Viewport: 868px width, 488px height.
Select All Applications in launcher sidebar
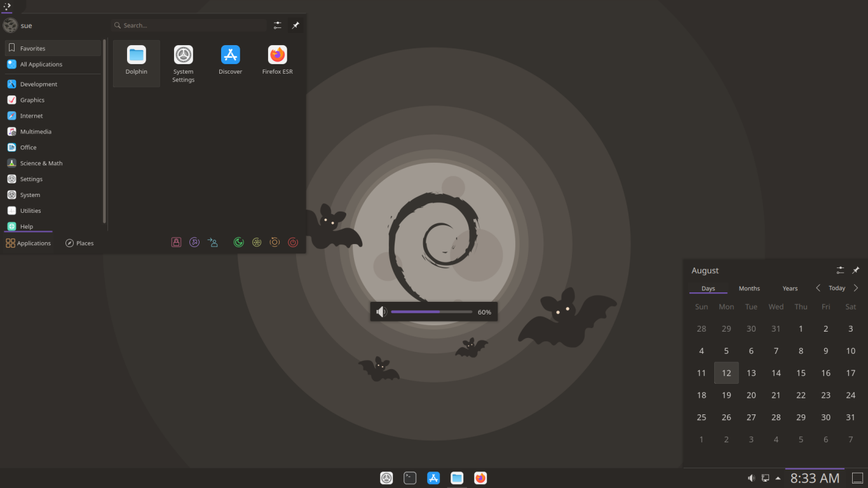point(53,64)
